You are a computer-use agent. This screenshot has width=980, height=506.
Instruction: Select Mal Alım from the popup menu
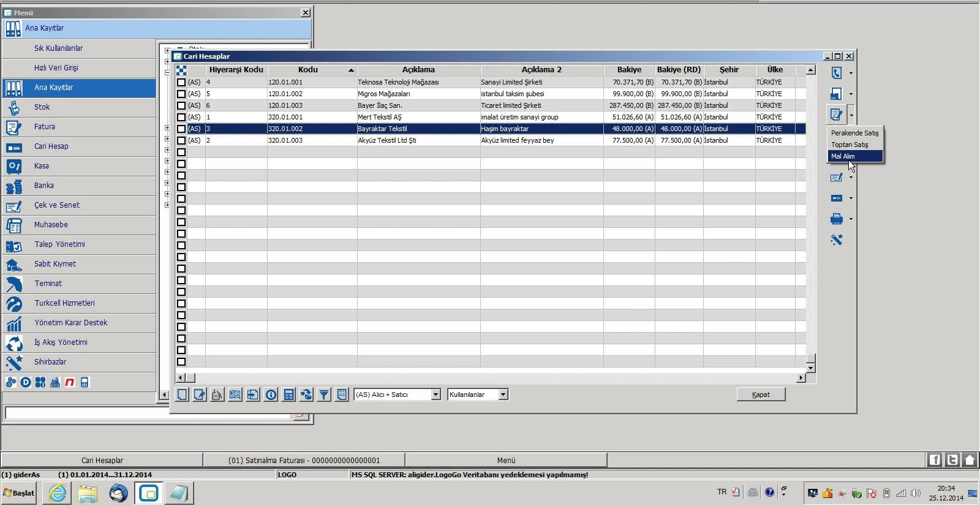pos(855,156)
